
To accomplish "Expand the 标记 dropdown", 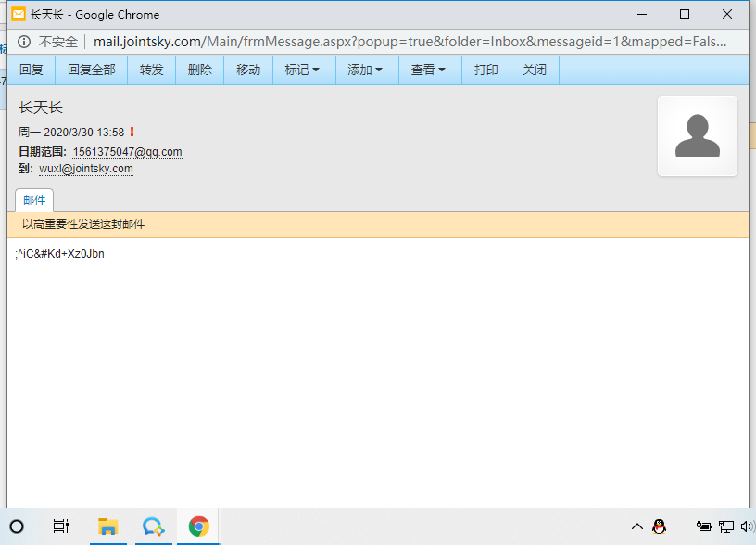I will pos(302,70).
